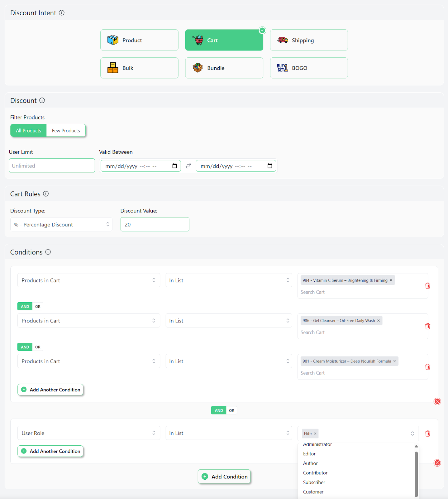Choose Administrator from the role list
The width and height of the screenshot is (448, 499).
click(356, 445)
